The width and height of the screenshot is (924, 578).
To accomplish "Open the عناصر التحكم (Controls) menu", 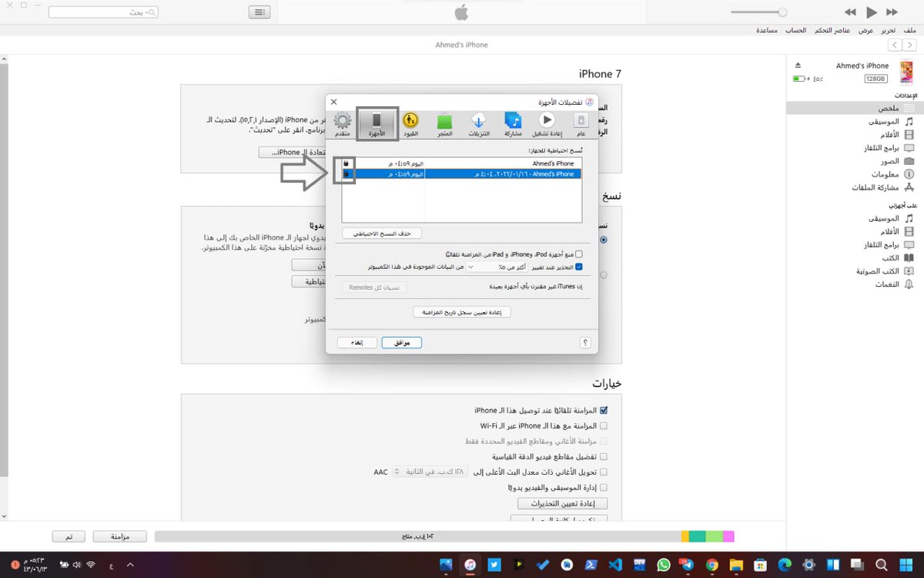I will click(832, 30).
